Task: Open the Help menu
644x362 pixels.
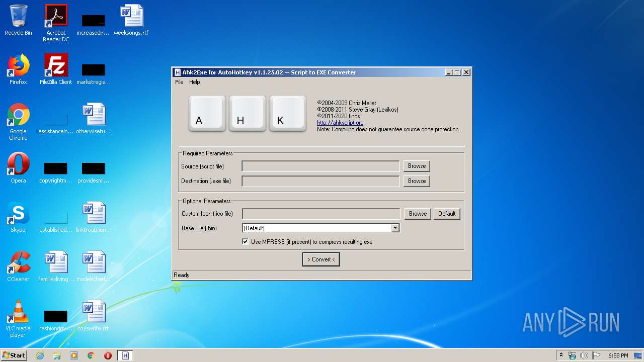Action: [195, 82]
